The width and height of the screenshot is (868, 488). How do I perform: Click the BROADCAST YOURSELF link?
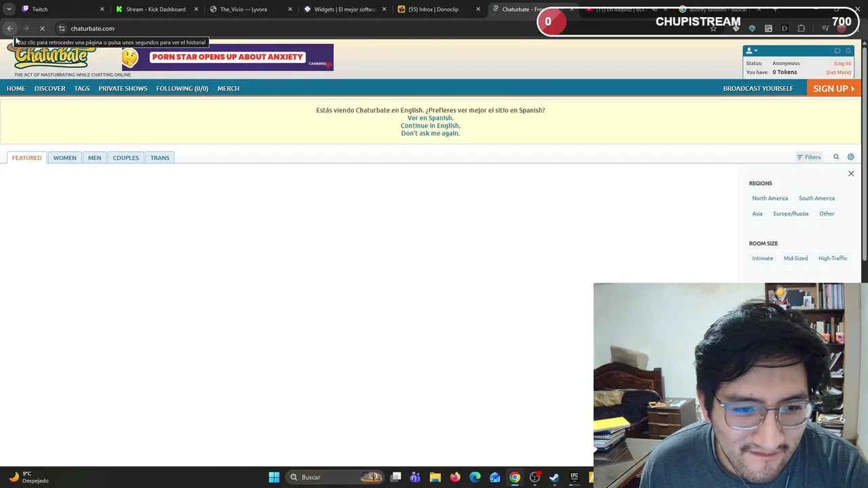tap(758, 89)
